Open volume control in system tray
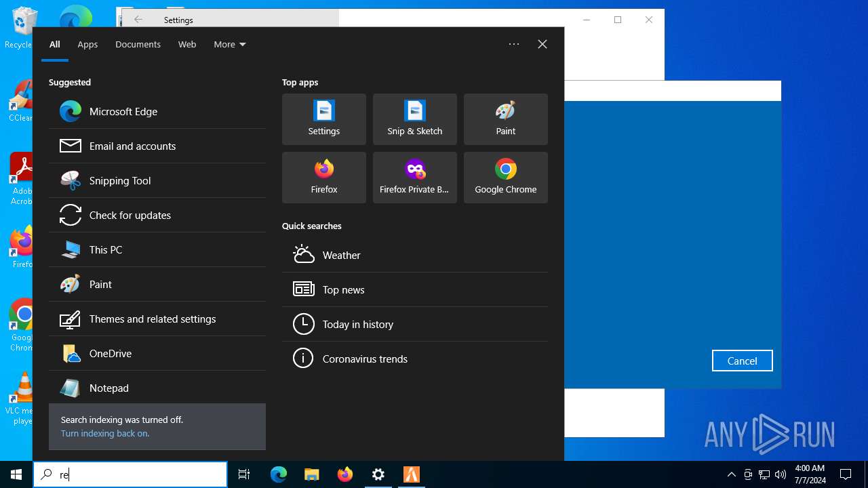 781,474
